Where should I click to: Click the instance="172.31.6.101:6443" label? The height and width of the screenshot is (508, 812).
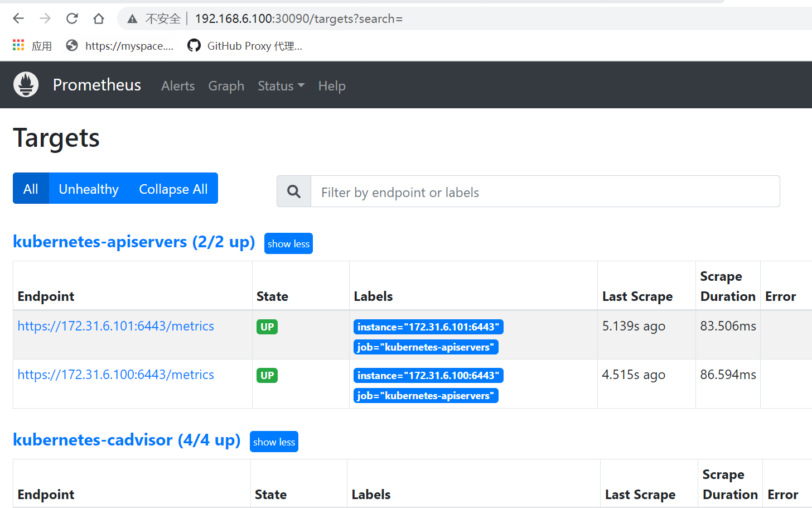tap(428, 327)
